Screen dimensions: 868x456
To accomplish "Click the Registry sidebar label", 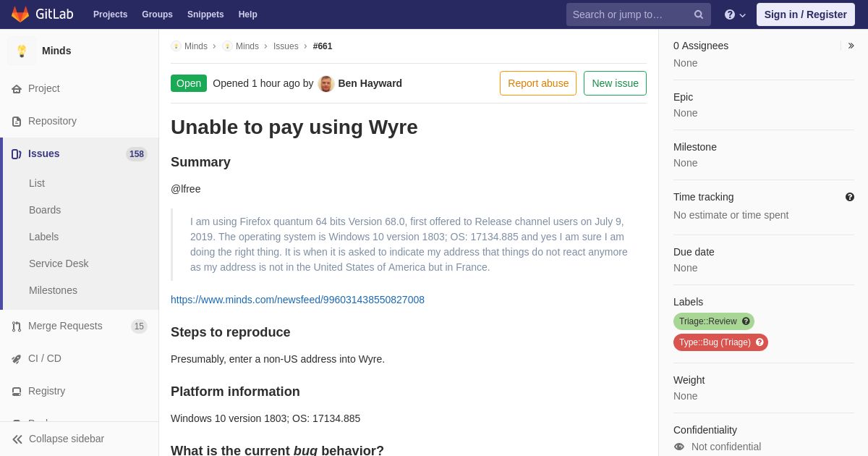I will click(x=46, y=391).
